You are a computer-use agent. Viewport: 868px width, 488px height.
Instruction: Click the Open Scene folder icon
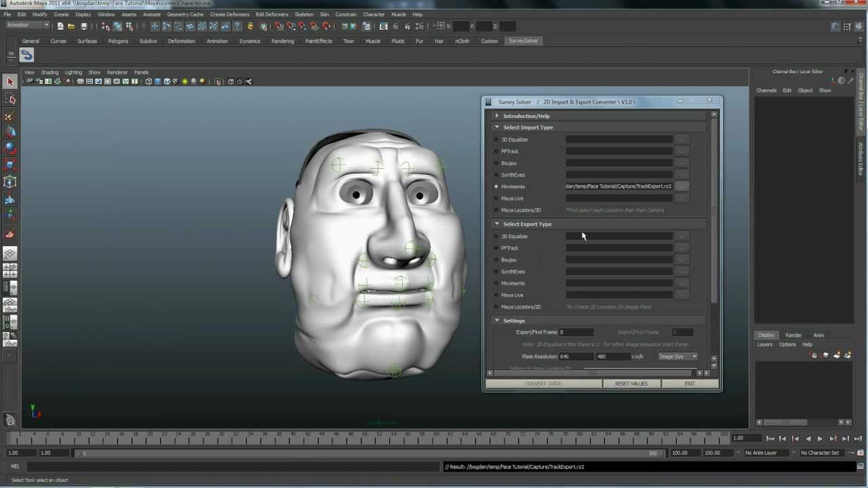pyautogui.click(x=72, y=26)
